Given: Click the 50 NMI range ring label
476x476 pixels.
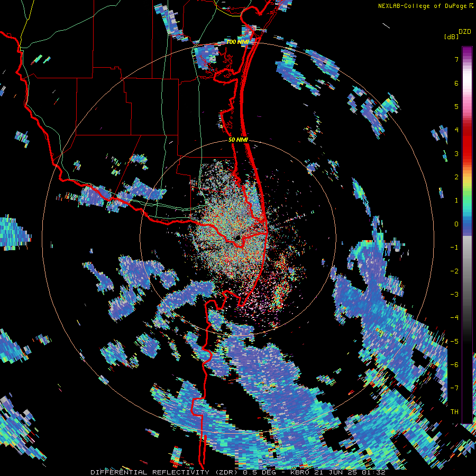Looking at the screenshot, I should pyautogui.click(x=239, y=140).
